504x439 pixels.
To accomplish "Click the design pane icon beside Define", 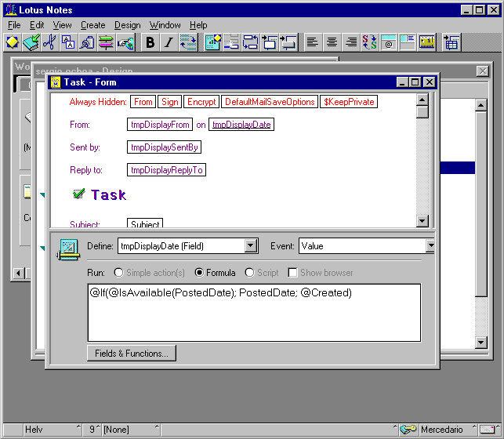I will click(68, 250).
